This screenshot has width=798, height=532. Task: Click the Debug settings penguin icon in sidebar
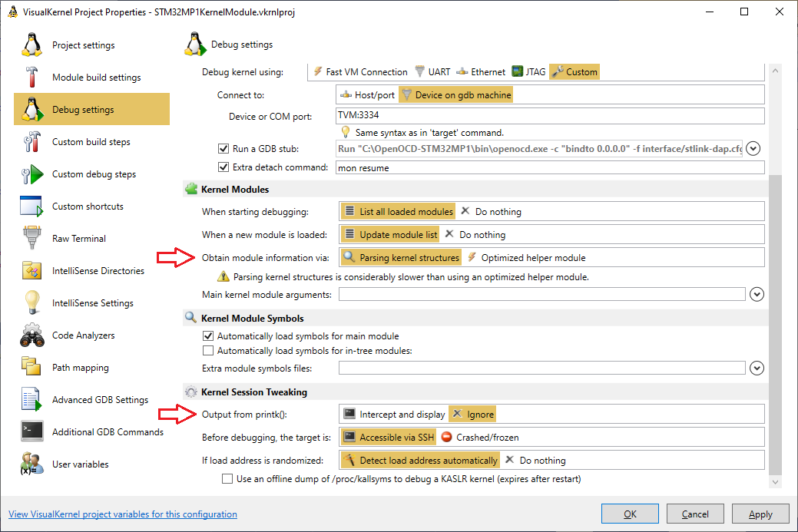(31, 109)
